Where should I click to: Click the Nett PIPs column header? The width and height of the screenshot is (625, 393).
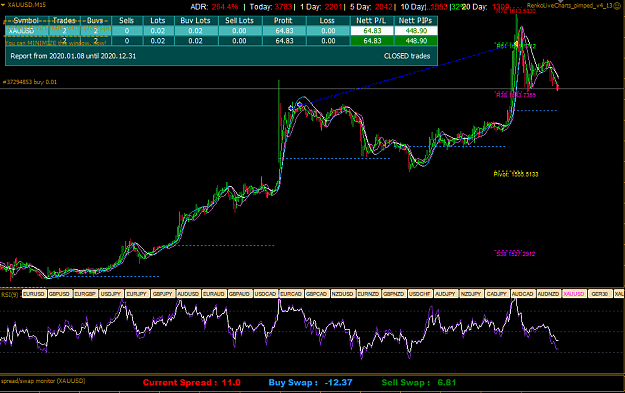click(416, 21)
